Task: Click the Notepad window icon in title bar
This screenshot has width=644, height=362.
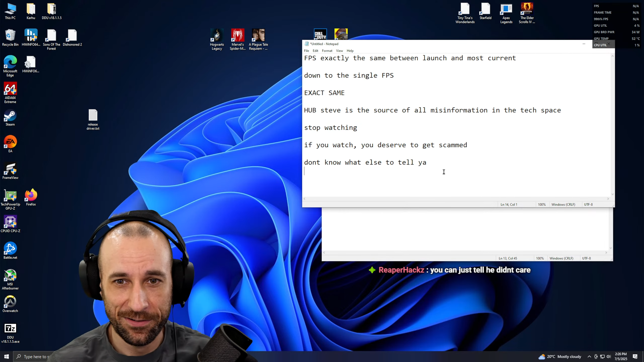Action: point(306,44)
